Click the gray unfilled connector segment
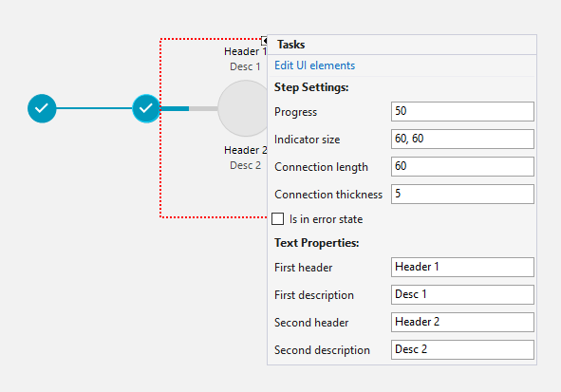 pyautogui.click(x=203, y=108)
